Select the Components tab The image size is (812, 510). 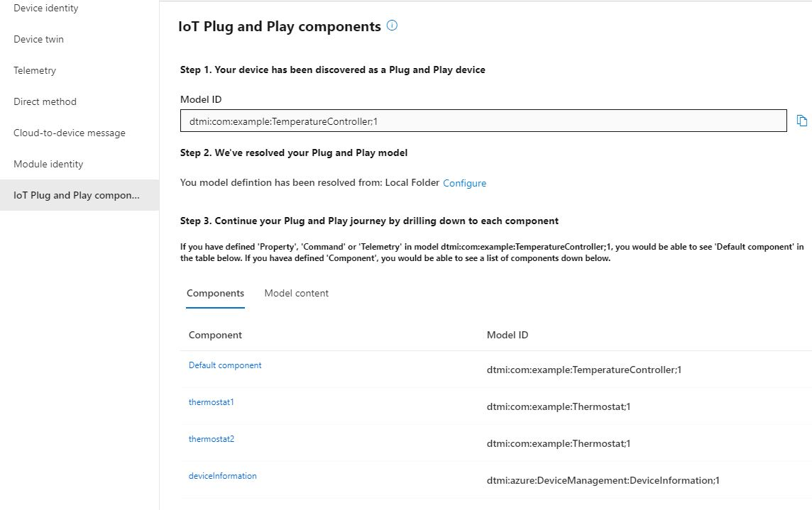coord(215,293)
